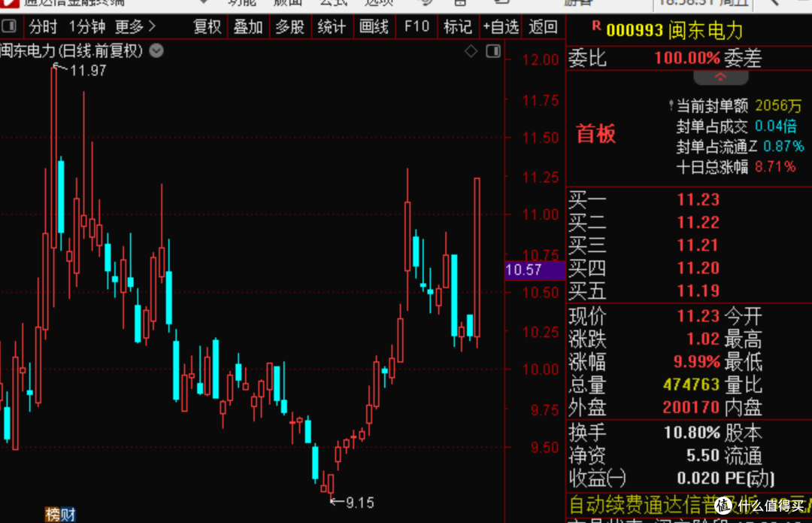Click 净资 value 5.50
This screenshot has width=812, height=523.
coord(703,455)
